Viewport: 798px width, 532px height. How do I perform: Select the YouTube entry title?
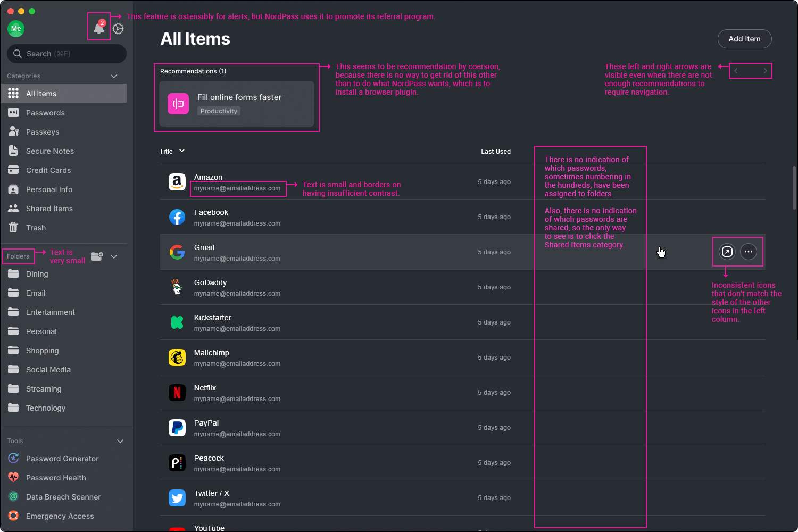click(209, 528)
